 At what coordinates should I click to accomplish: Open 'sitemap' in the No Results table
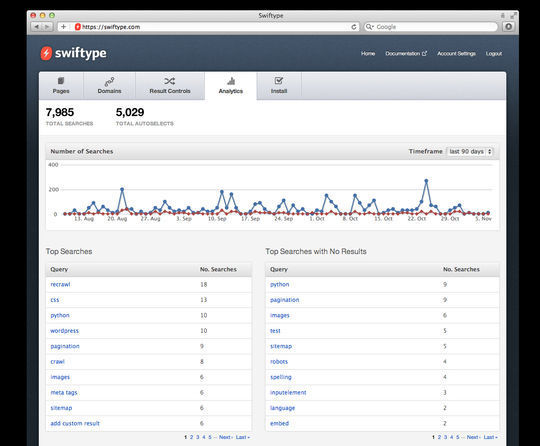coord(281,346)
